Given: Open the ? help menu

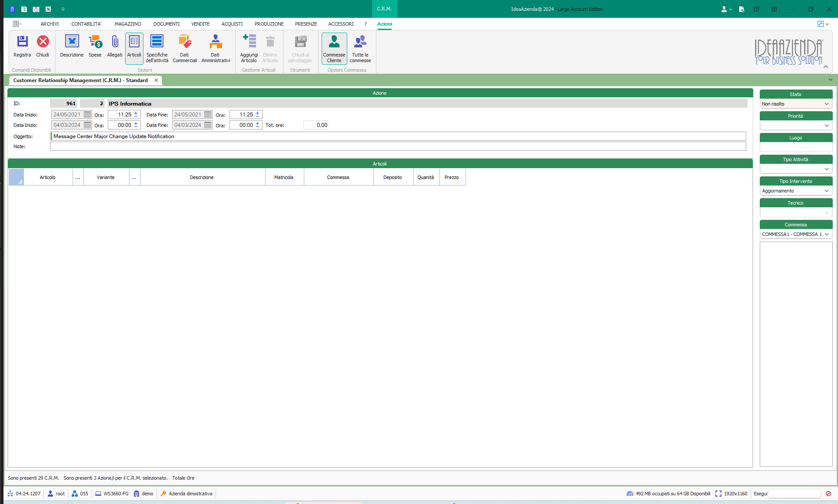Looking at the screenshot, I should click(x=366, y=24).
